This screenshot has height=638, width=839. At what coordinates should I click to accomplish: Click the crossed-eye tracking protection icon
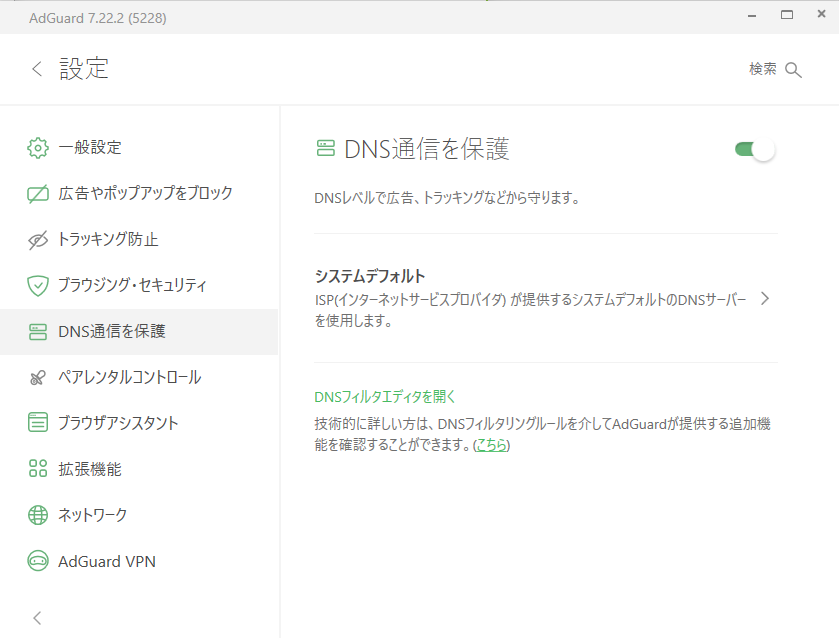pyautogui.click(x=38, y=240)
